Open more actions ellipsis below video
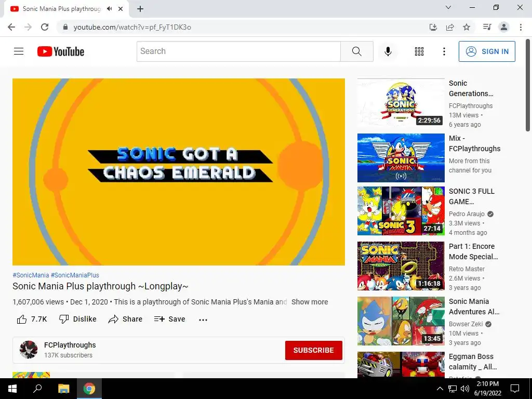Screen dimensions: 532x399 [x=203, y=320]
